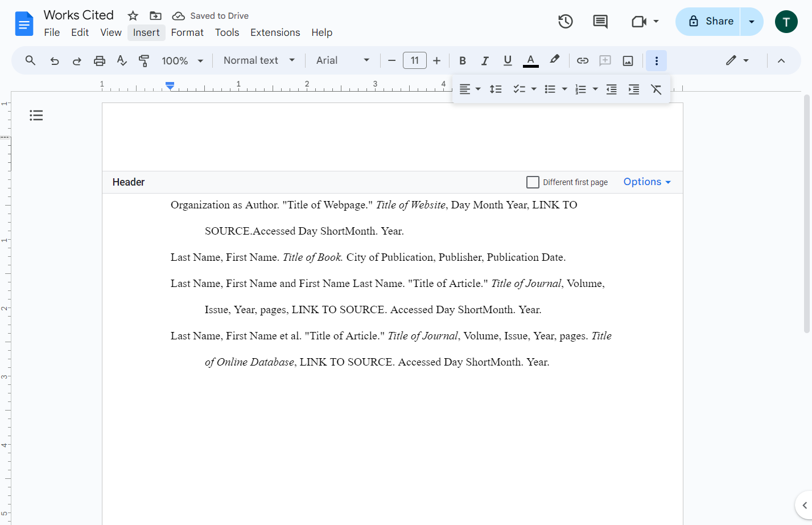
Task: Print the document
Action: pos(100,60)
